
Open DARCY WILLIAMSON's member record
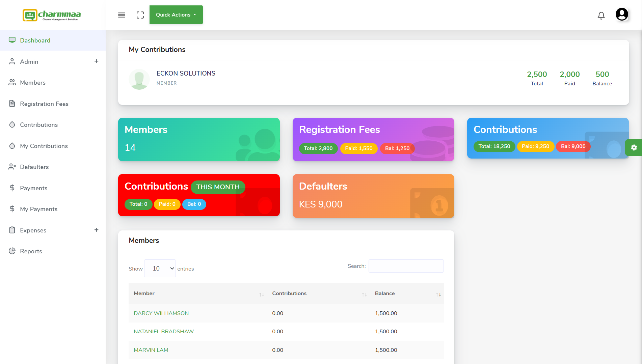point(161,313)
